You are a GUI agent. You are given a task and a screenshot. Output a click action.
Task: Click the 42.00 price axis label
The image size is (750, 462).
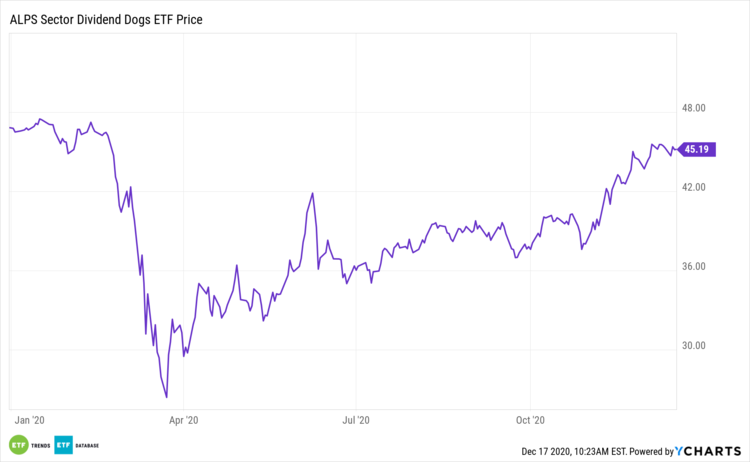[695, 187]
